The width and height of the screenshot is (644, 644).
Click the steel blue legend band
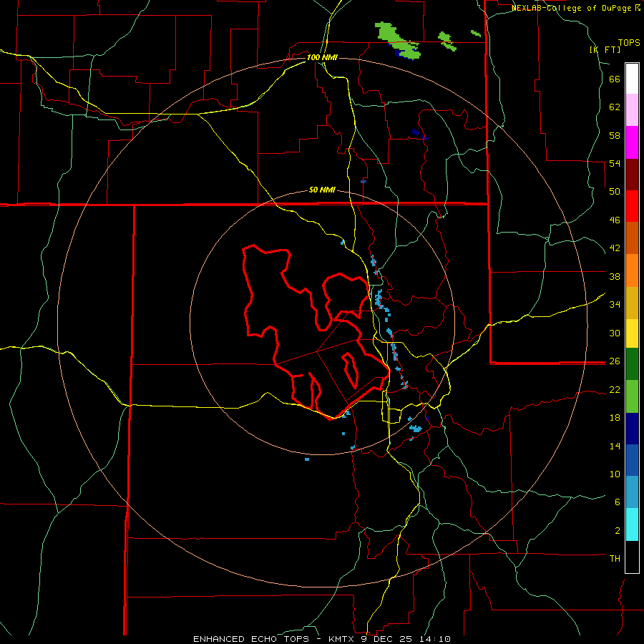pyautogui.click(x=632, y=492)
